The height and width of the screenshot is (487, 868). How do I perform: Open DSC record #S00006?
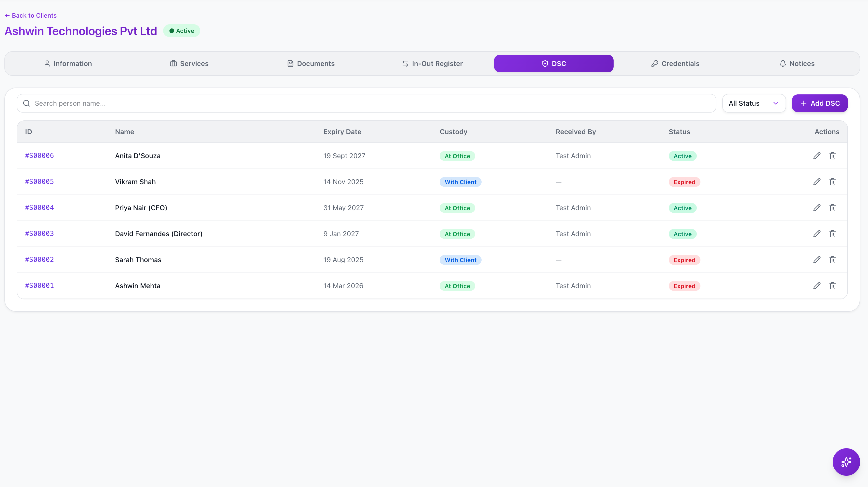[x=39, y=156]
